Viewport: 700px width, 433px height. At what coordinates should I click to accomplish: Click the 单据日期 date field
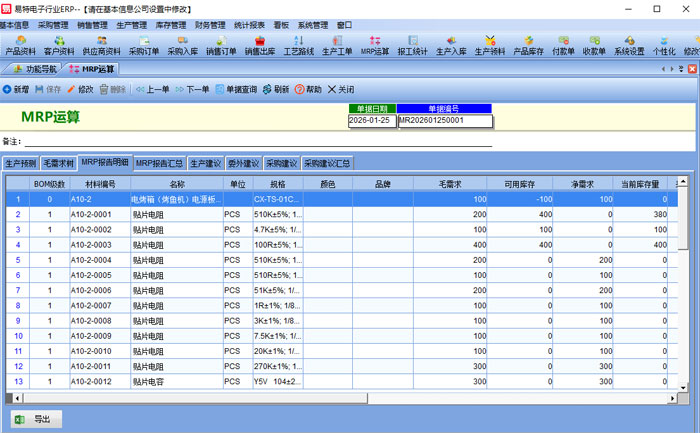[371, 120]
